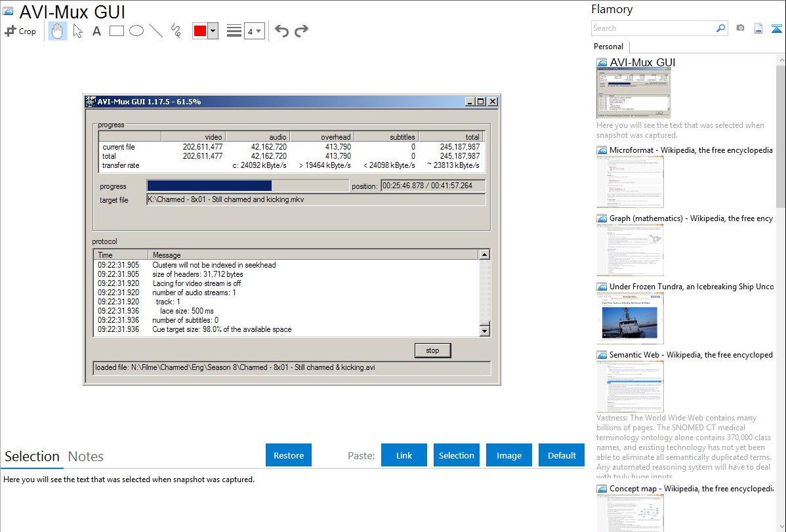The image size is (786, 532).
Task: Select the straight line tool
Action: click(x=156, y=31)
